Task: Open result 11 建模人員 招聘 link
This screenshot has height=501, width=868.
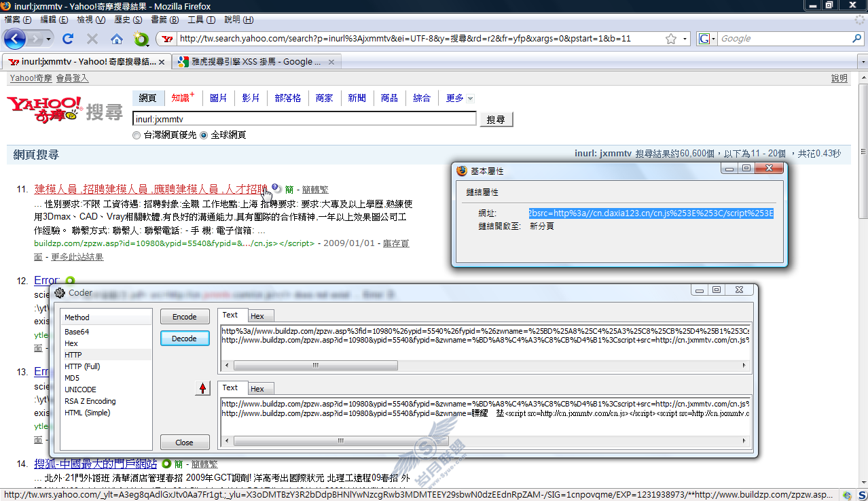Action: click(151, 189)
